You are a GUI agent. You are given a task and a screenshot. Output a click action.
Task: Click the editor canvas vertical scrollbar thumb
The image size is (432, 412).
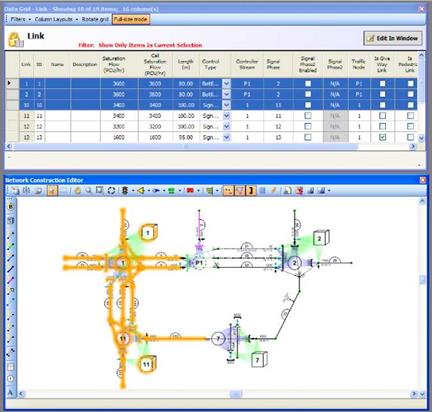coord(422,279)
